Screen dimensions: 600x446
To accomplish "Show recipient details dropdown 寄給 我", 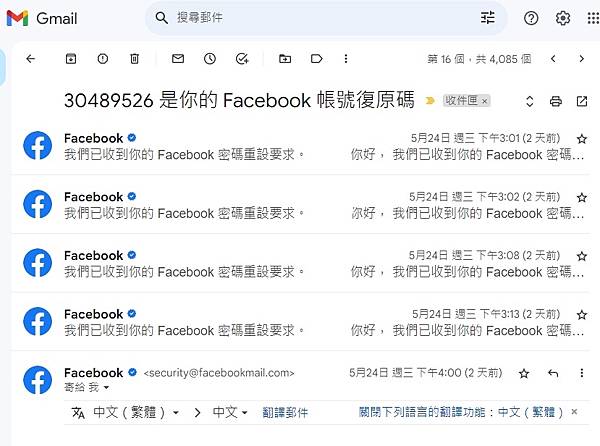I will (x=106, y=388).
